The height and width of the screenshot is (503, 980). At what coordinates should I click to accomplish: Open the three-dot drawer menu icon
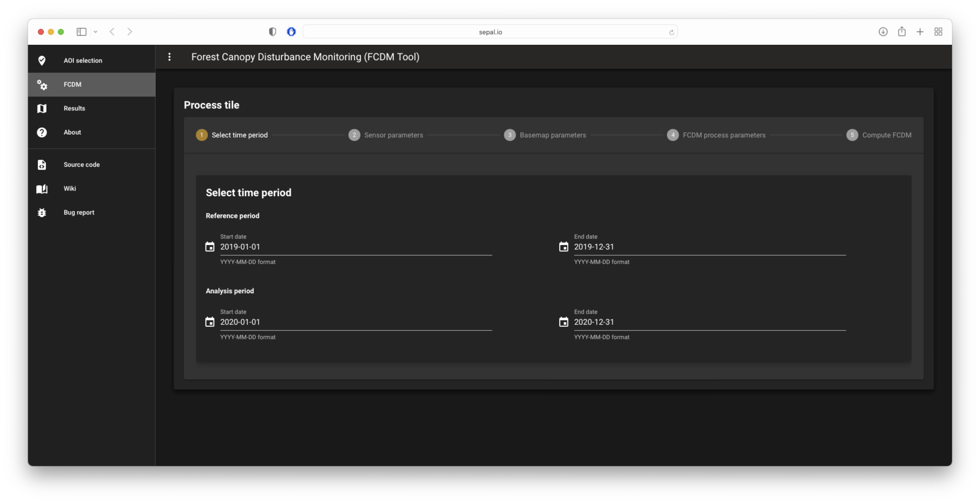(x=169, y=57)
